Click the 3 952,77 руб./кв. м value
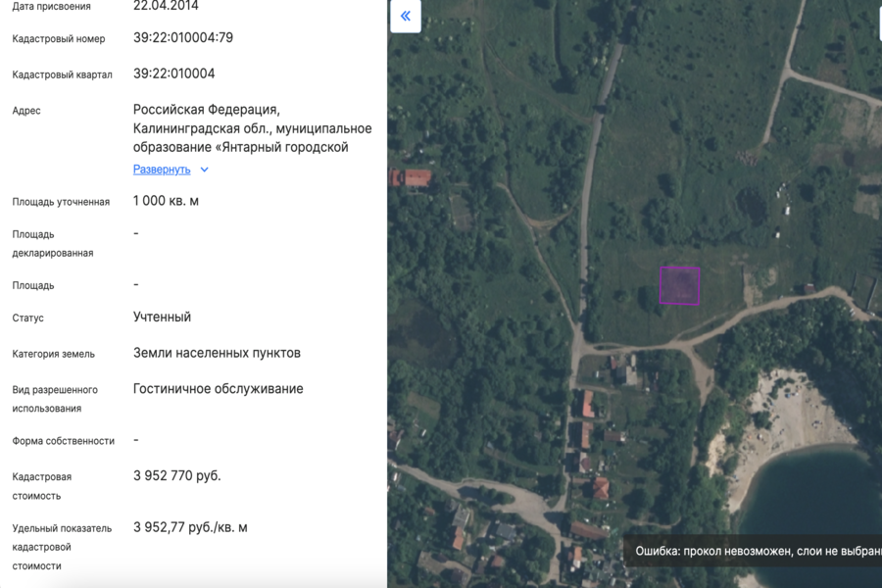The image size is (882, 588). (x=190, y=527)
